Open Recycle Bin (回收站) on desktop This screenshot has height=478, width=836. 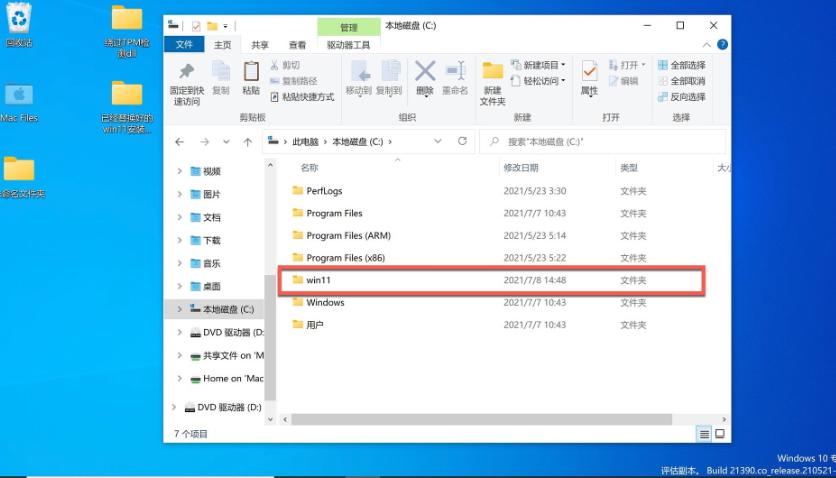tap(19, 25)
